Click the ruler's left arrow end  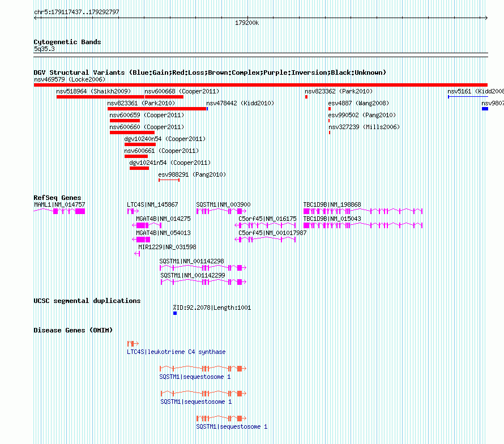36,18
